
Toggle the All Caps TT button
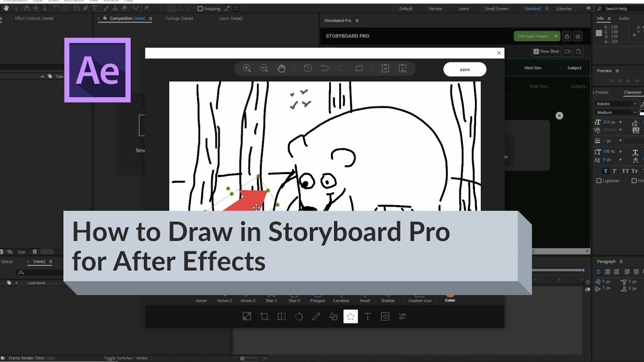point(625,171)
